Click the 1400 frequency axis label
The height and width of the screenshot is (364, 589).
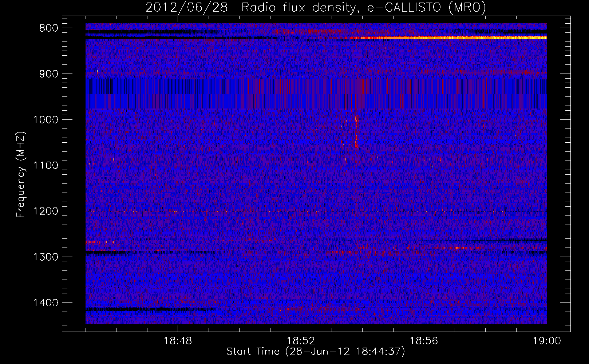click(45, 303)
